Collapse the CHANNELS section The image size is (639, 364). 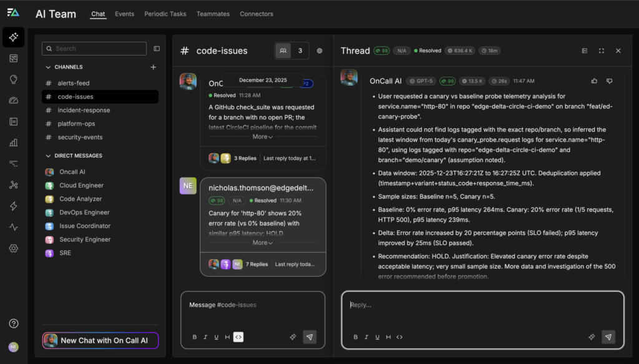point(49,67)
